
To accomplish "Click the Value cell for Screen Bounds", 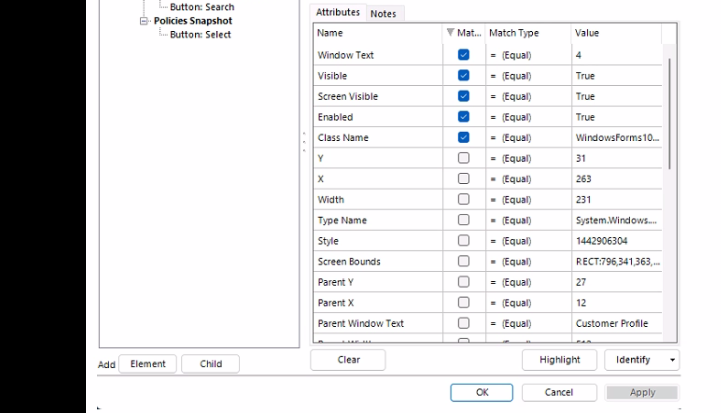I will click(x=617, y=261).
